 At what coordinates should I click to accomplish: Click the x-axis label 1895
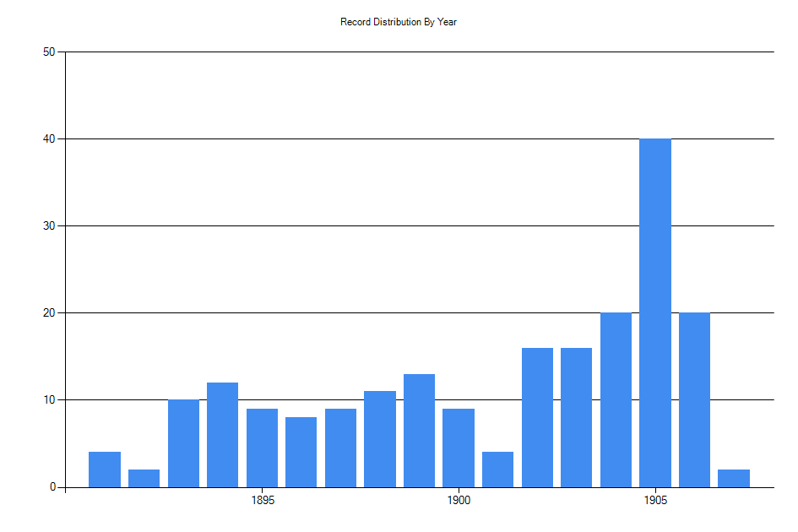click(x=263, y=501)
